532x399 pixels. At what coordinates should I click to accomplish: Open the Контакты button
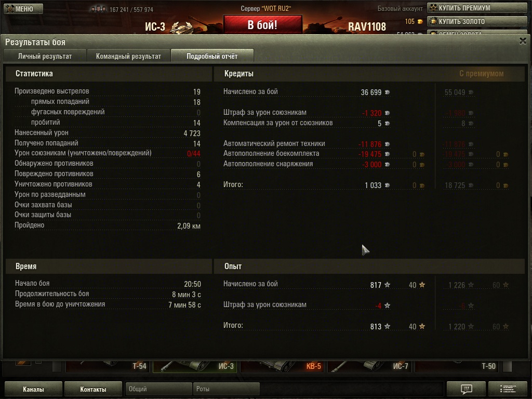pos(93,389)
